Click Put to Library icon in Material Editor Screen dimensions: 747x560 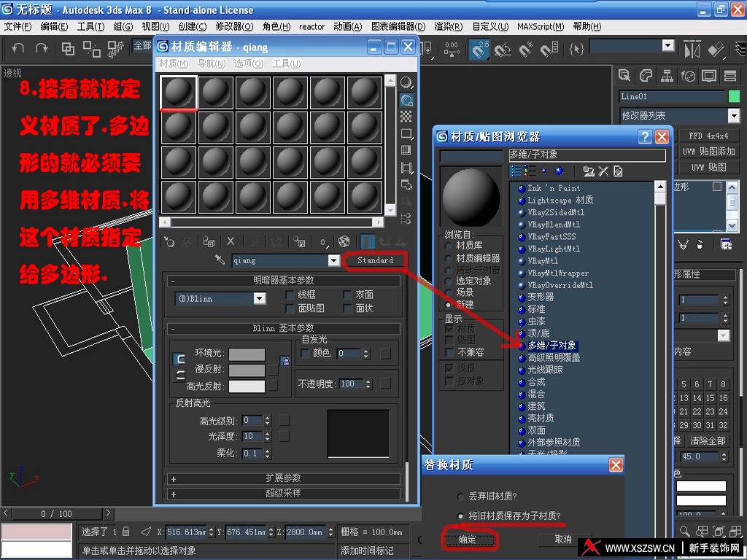click(x=298, y=242)
